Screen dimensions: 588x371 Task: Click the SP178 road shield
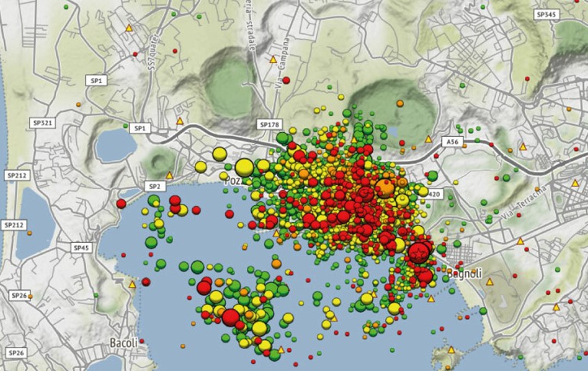pos(269,124)
